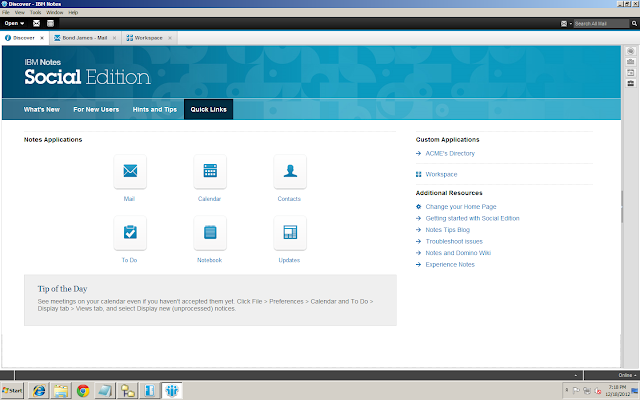Open the Day-At-A-Glance sidebar calendar icon
Viewport: 640px width, 400px height.
point(631,73)
